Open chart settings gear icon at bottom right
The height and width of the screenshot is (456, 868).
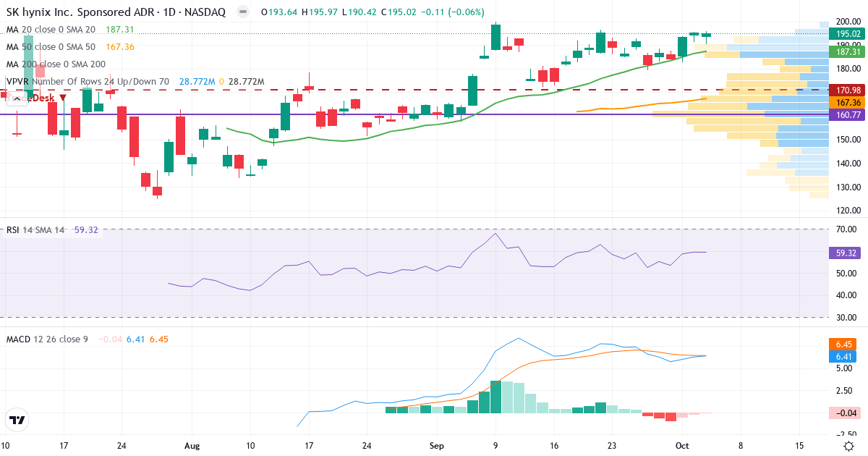click(848, 444)
